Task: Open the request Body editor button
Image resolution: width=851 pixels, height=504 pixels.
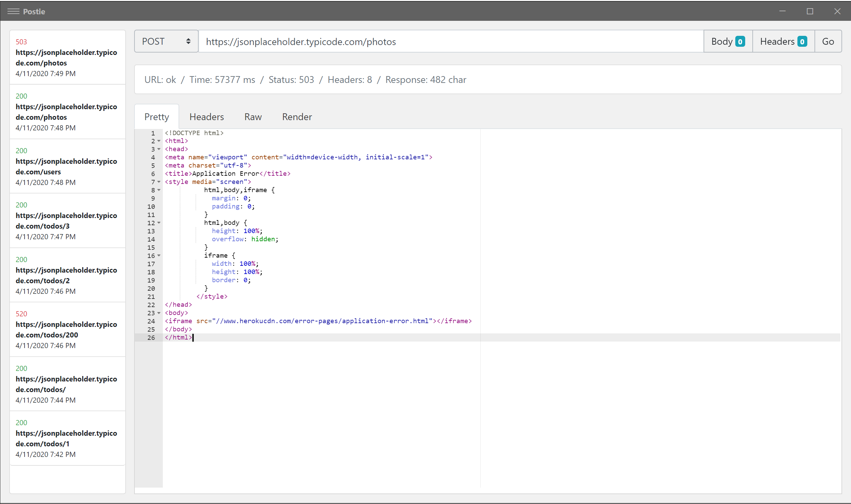Action: tap(728, 41)
